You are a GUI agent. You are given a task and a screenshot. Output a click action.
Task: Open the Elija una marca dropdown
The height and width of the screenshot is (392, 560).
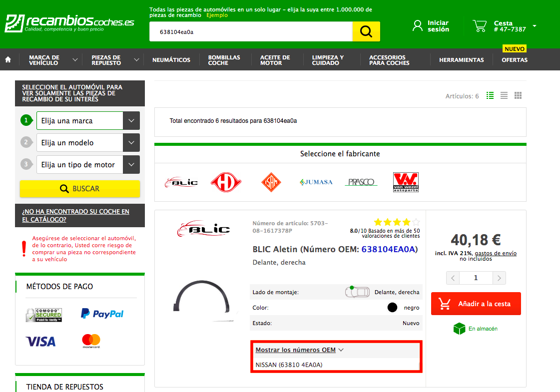click(88, 121)
